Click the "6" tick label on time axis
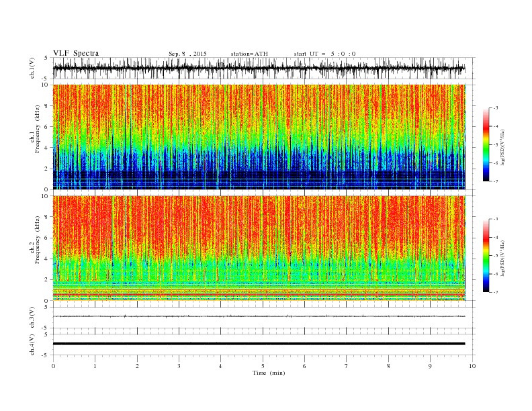This screenshot has width=532, height=411. coord(304,366)
